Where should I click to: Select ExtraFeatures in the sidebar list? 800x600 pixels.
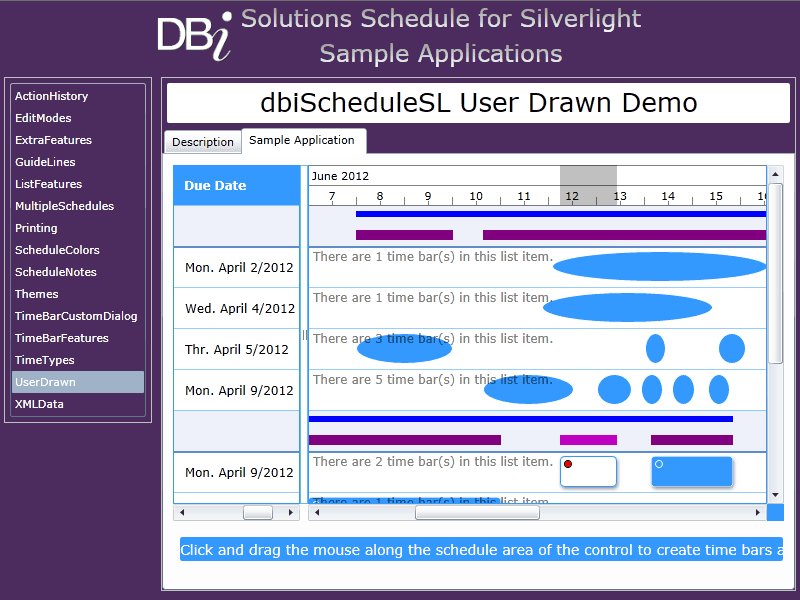[x=78, y=140]
